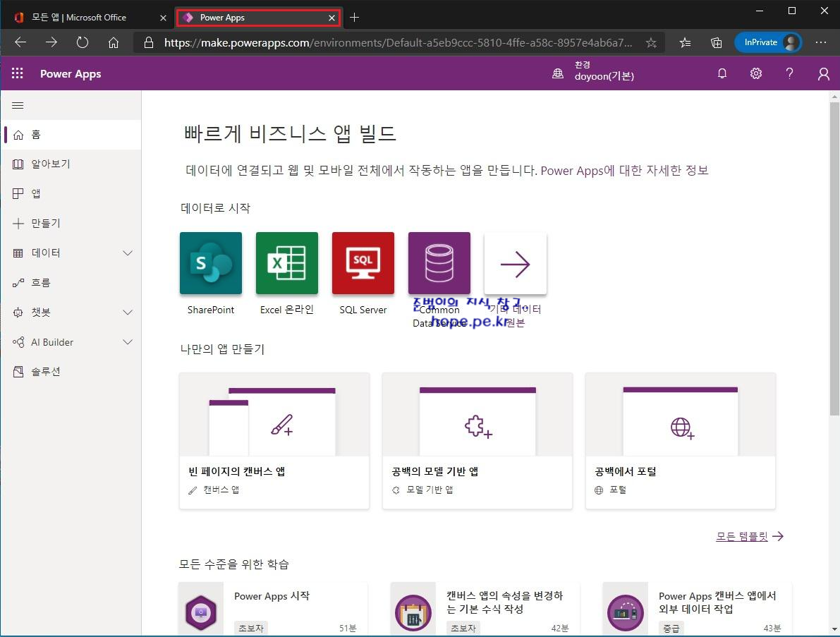View site lock information icon
This screenshot has height=637, width=840.
[149, 43]
